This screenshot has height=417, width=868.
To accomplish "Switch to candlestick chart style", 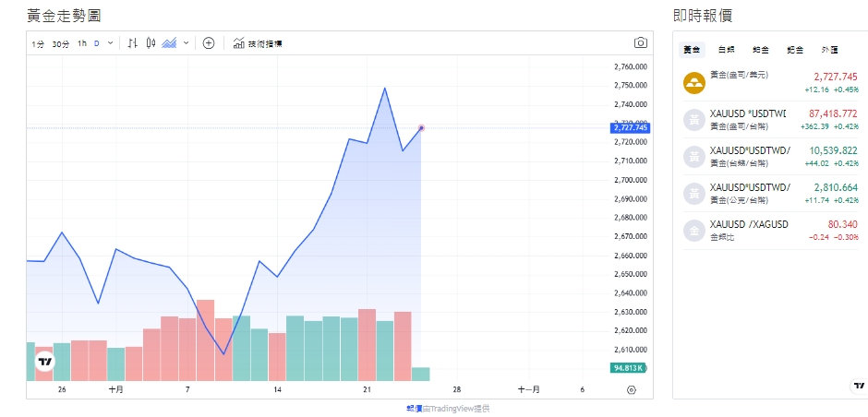I will tap(151, 43).
